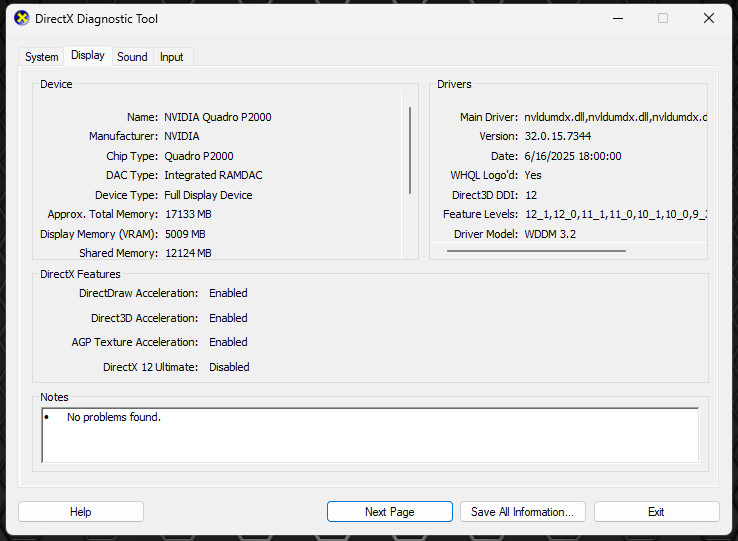Image resolution: width=738 pixels, height=541 pixels.
Task: Click the 'Full Display Device' value
Action: [208, 195]
